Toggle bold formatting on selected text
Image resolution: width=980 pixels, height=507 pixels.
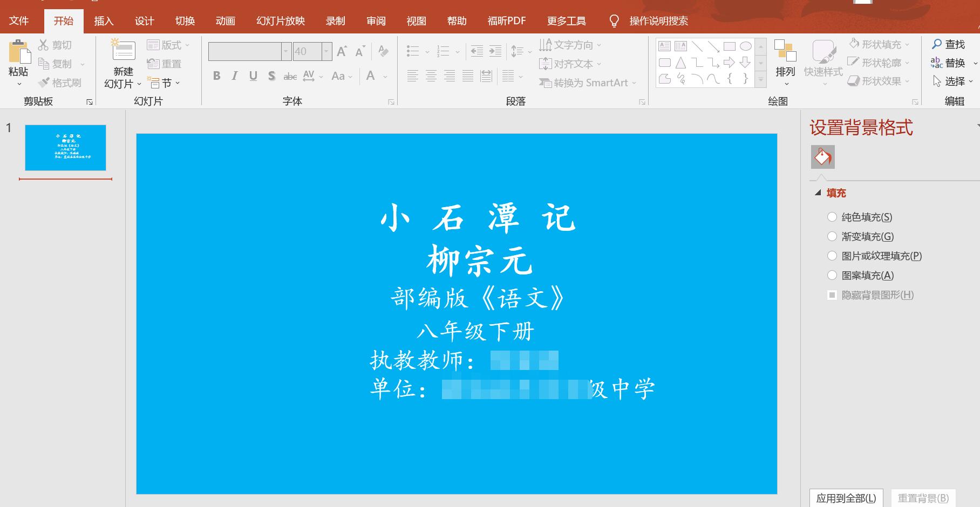pos(216,76)
